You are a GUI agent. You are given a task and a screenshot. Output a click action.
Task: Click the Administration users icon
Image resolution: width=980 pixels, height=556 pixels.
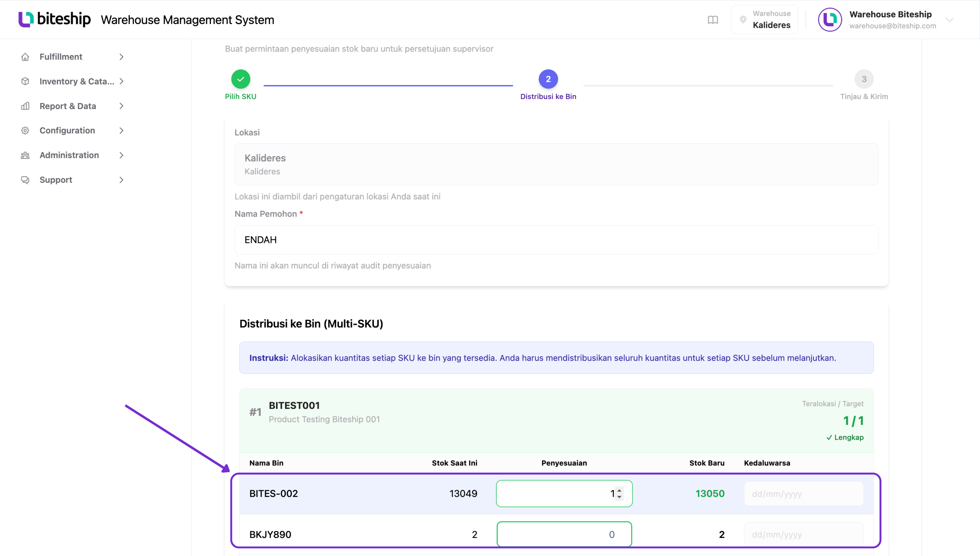(25, 155)
